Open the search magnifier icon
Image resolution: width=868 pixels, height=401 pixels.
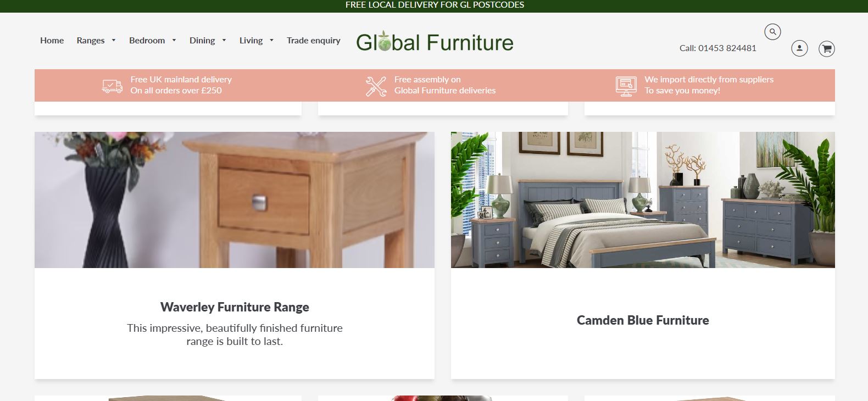click(x=772, y=32)
